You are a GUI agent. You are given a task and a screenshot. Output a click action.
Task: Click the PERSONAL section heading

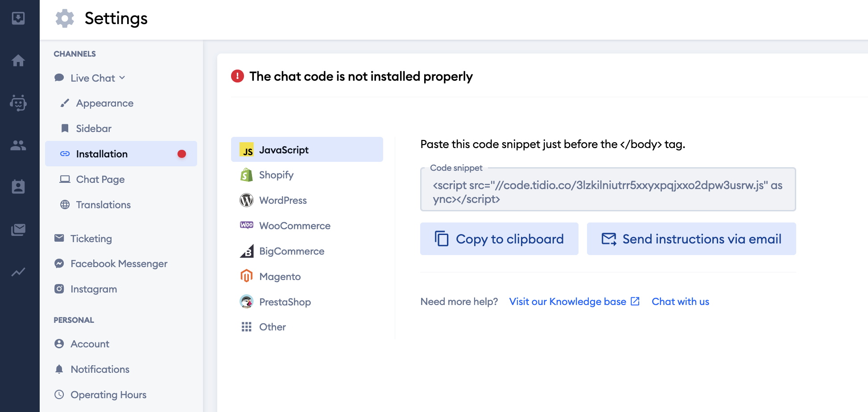tap(74, 320)
